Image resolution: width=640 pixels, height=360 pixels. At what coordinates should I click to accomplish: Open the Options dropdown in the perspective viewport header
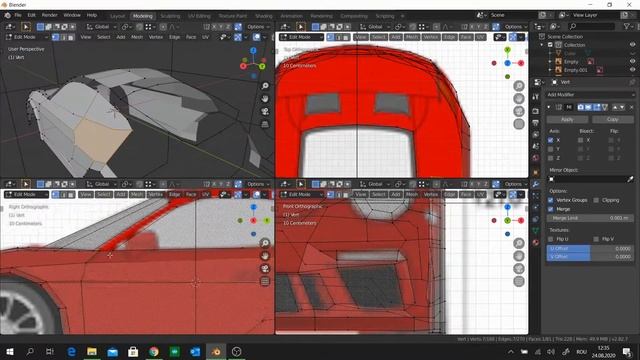258,27
